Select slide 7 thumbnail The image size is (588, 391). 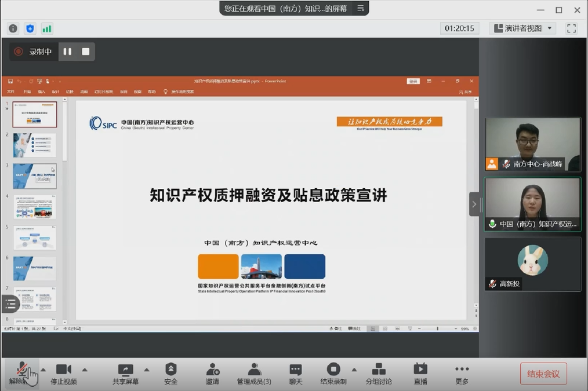click(x=35, y=299)
